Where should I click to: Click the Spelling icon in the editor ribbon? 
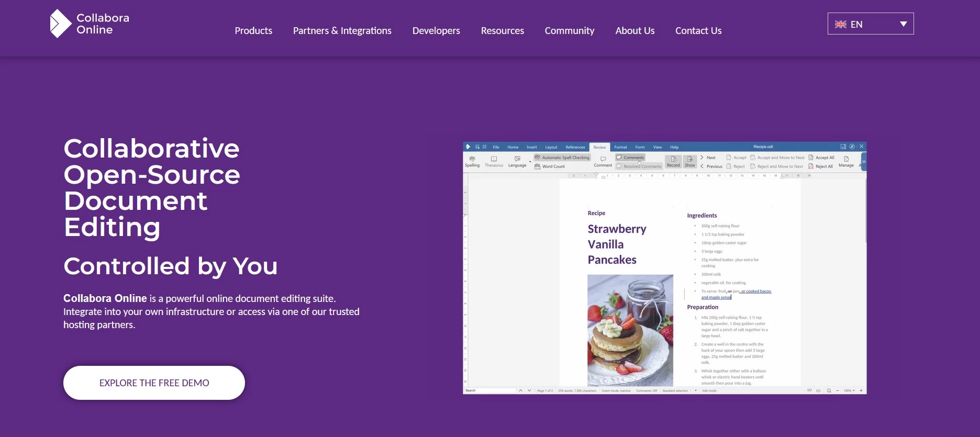coord(472,161)
